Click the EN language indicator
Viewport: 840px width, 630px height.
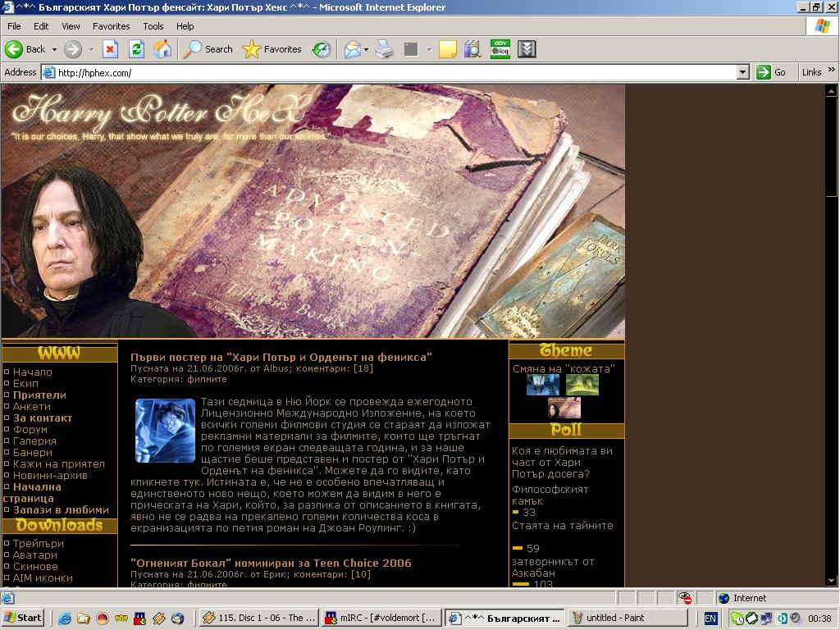click(710, 619)
